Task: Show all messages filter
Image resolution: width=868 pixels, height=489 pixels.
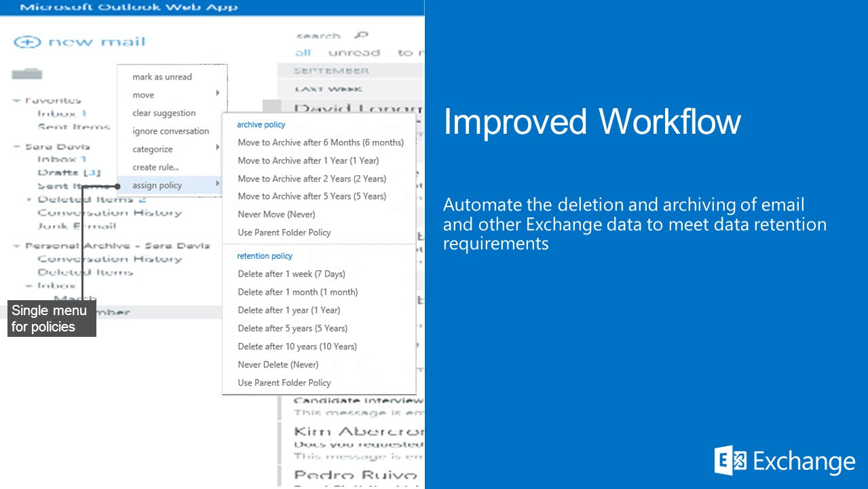Action: pos(303,53)
